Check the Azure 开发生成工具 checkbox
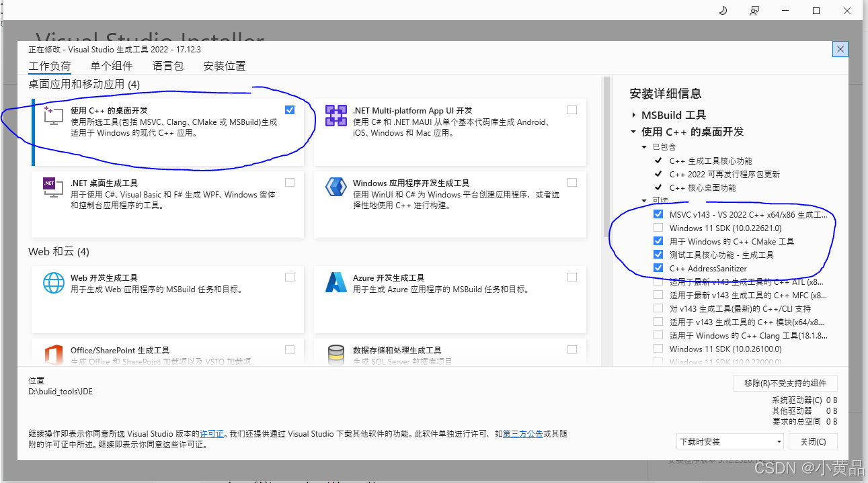868x483 pixels. pos(572,277)
